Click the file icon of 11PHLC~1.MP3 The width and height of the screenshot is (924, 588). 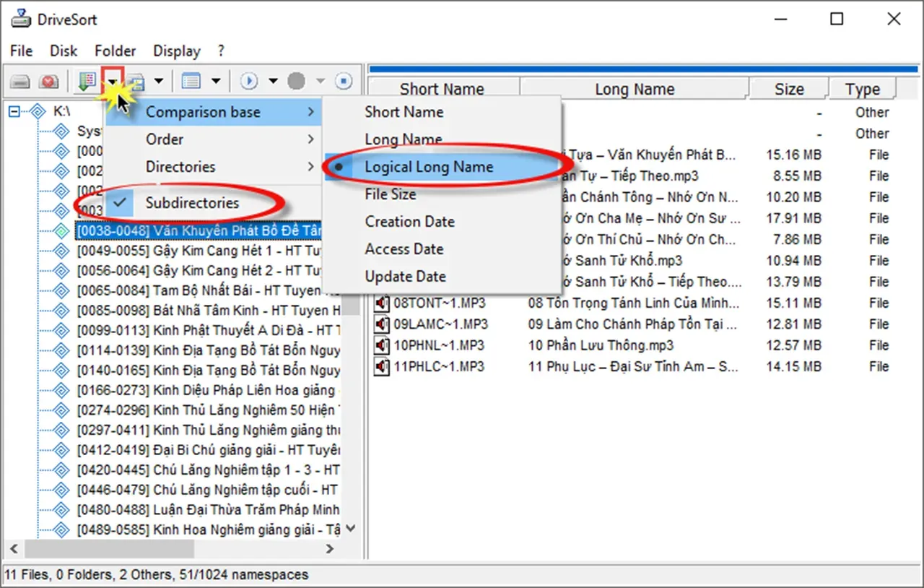point(382,366)
